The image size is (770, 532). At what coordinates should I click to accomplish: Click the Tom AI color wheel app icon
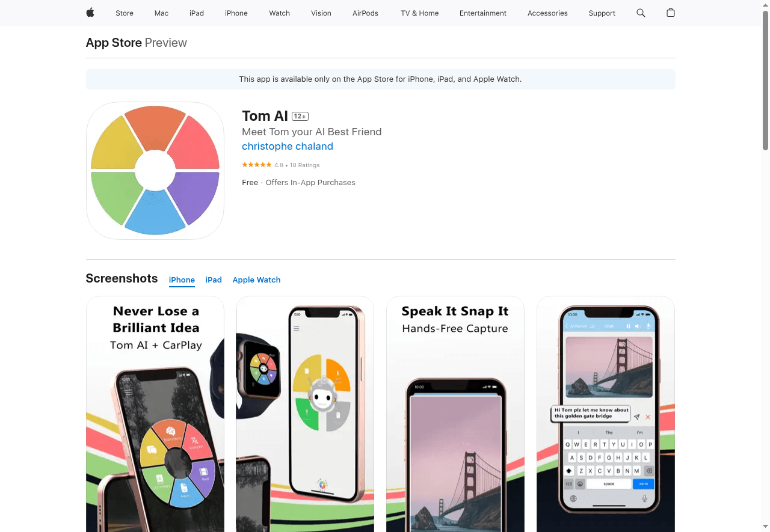[155, 171]
